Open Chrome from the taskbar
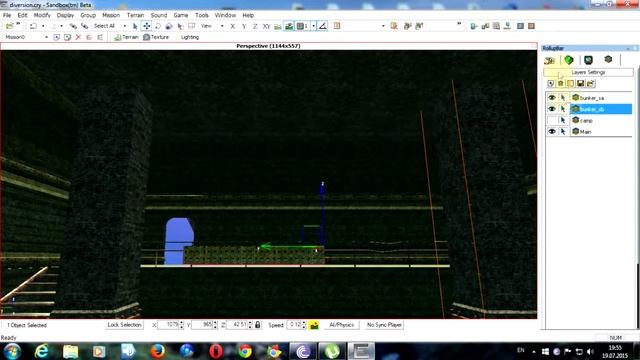This screenshot has width=640, height=360. coord(245,351)
